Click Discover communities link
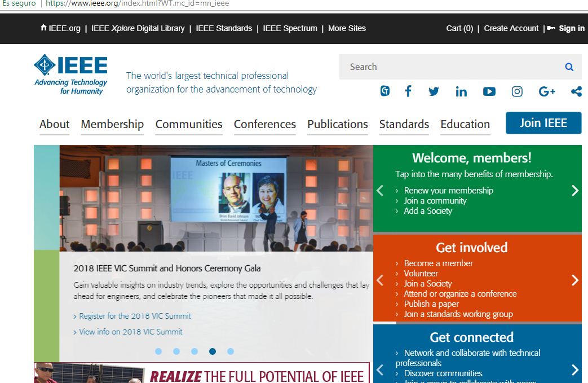The height and width of the screenshot is (383, 588). pyautogui.click(x=443, y=373)
